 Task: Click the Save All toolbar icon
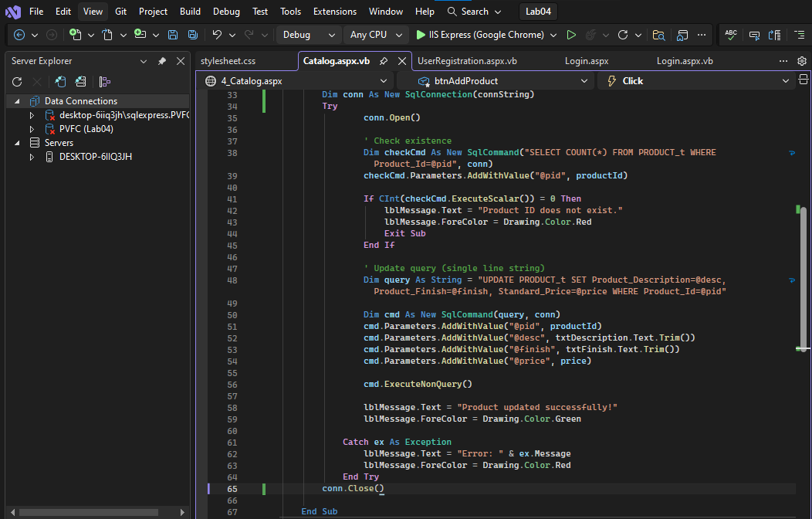(x=192, y=35)
